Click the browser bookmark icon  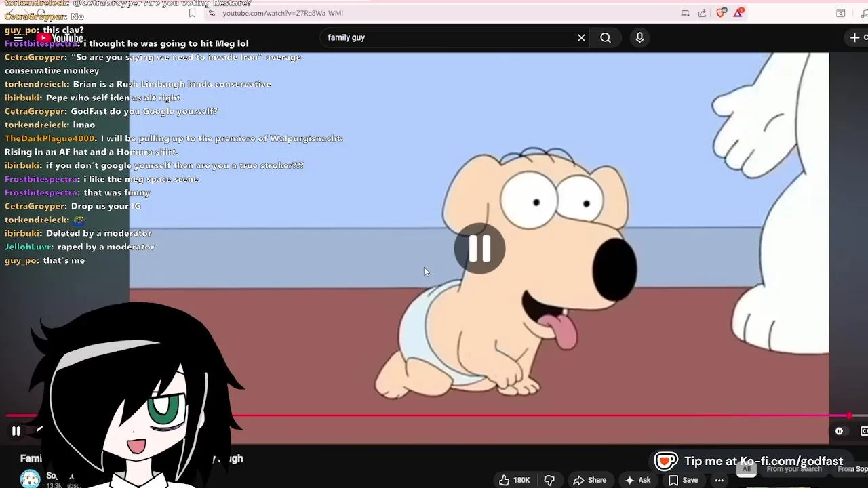(192, 13)
